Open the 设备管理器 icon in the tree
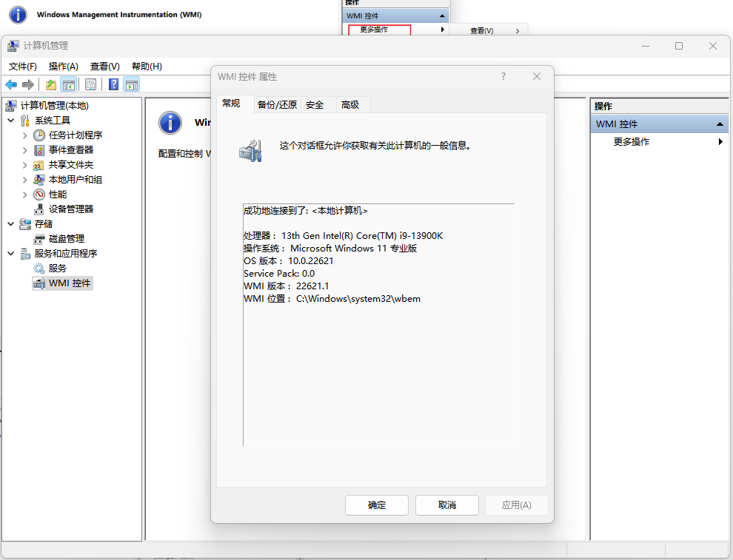This screenshot has width=733, height=560. (39, 209)
